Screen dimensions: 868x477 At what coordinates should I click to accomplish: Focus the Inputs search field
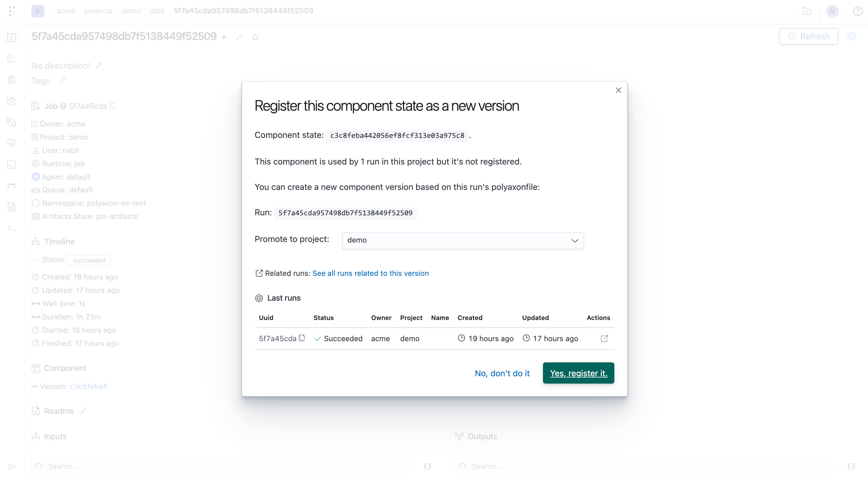coord(220,466)
